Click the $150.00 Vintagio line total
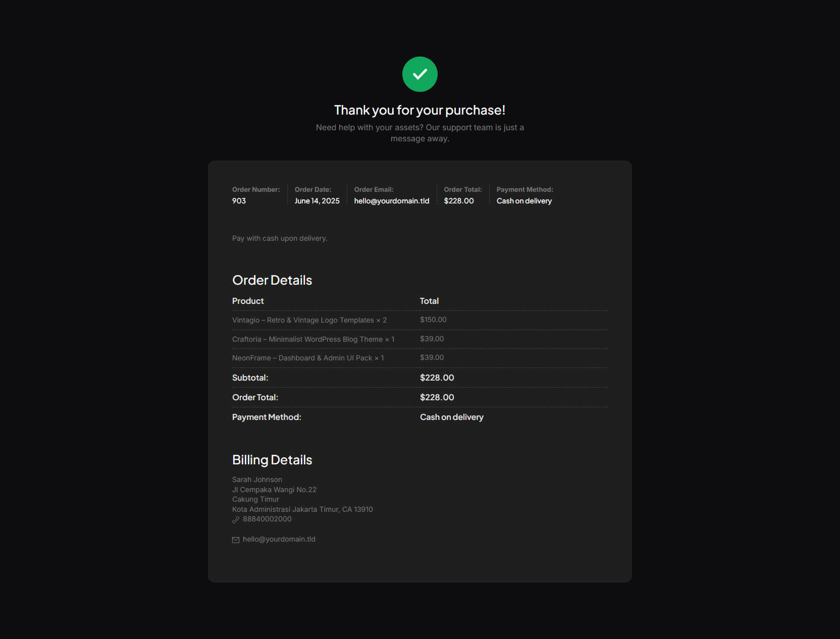 pyautogui.click(x=433, y=320)
